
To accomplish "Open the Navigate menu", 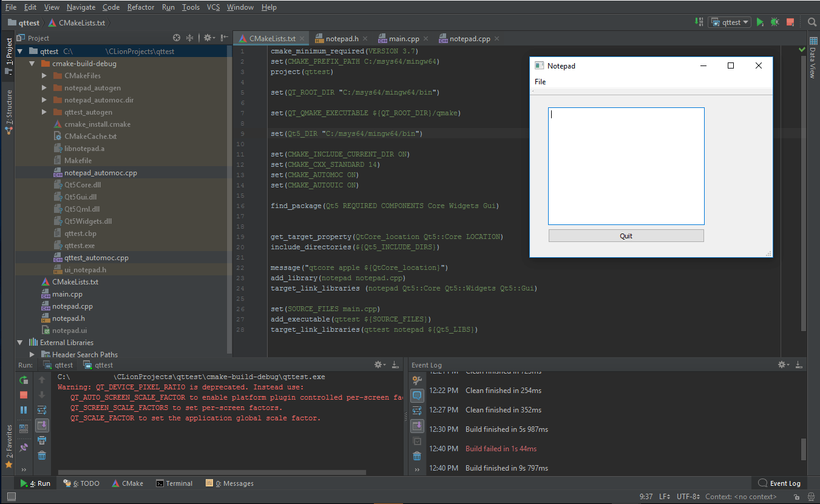I will click(81, 7).
